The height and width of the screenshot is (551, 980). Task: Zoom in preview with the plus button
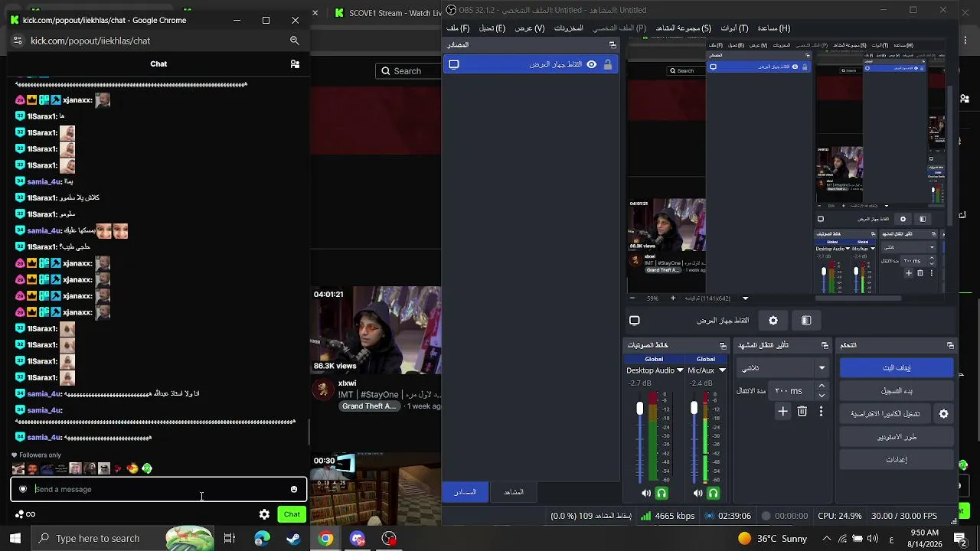[673, 298]
